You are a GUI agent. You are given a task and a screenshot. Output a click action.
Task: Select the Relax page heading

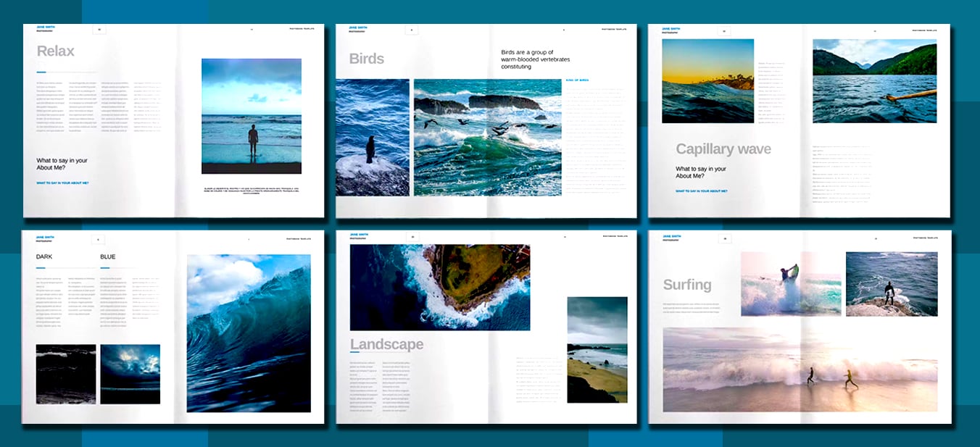click(56, 51)
